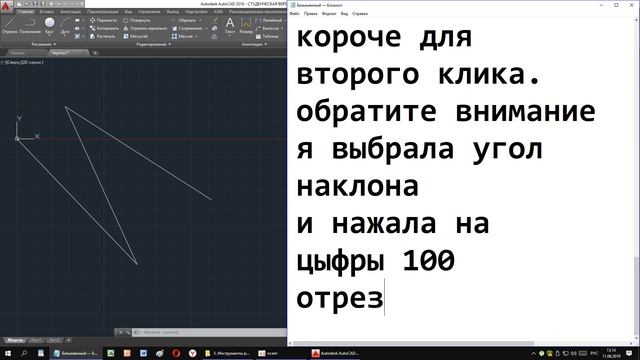640x360 pixels.
Task: Expand the Аннотации panel dropdown
Action: coord(254,44)
